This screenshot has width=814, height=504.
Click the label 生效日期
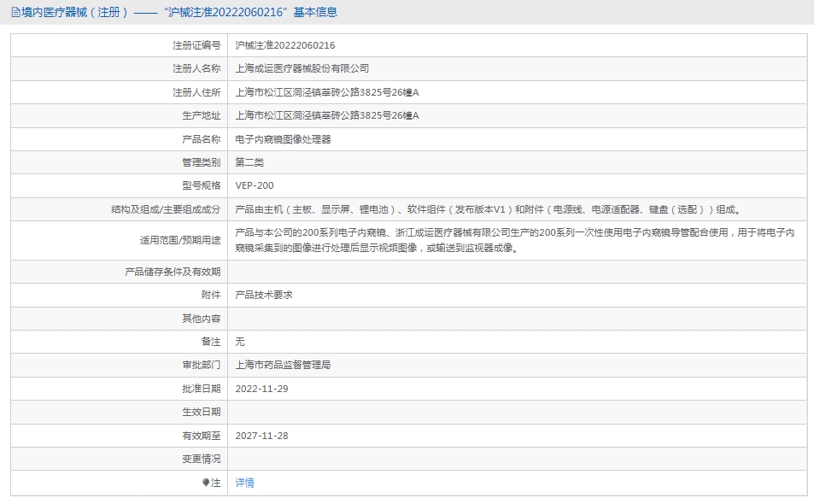tap(201, 412)
